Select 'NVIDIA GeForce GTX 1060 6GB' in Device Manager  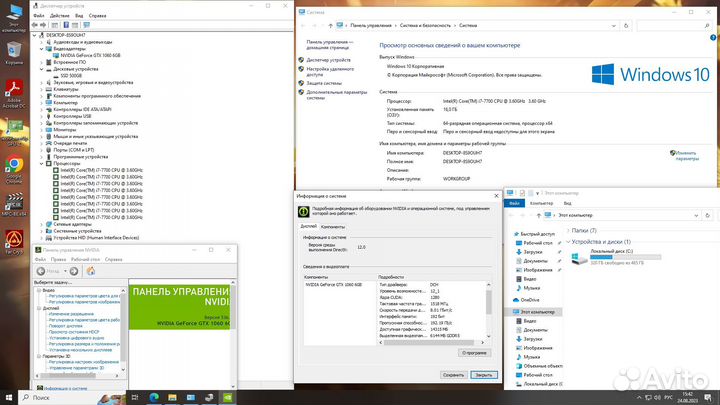click(x=90, y=56)
